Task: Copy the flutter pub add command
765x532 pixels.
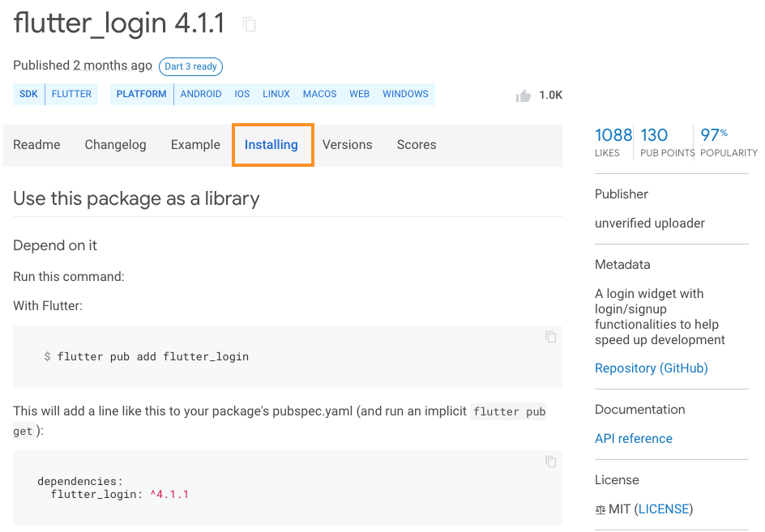Action: [x=551, y=337]
